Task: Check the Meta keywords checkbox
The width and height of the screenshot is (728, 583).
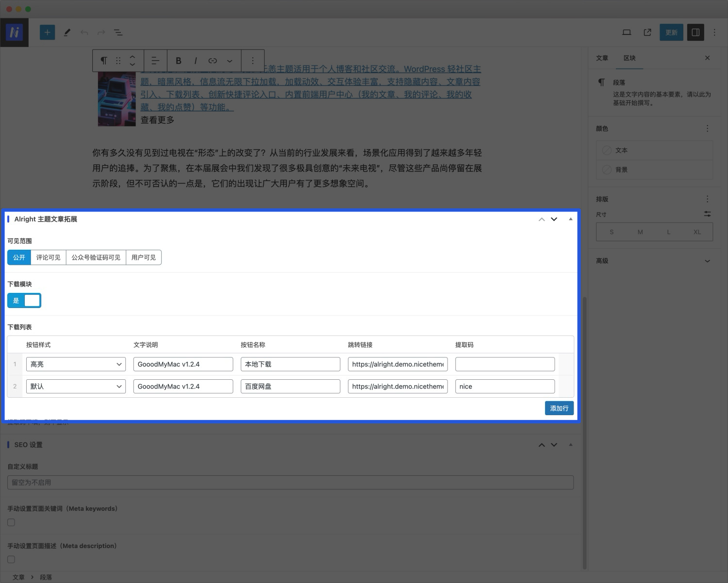Action: [11, 522]
